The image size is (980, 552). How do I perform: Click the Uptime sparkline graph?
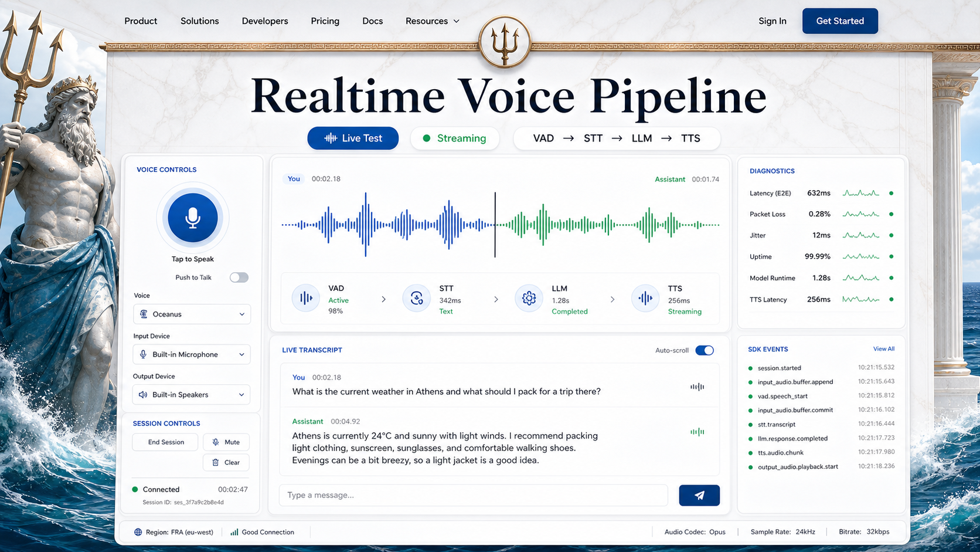[861, 256]
